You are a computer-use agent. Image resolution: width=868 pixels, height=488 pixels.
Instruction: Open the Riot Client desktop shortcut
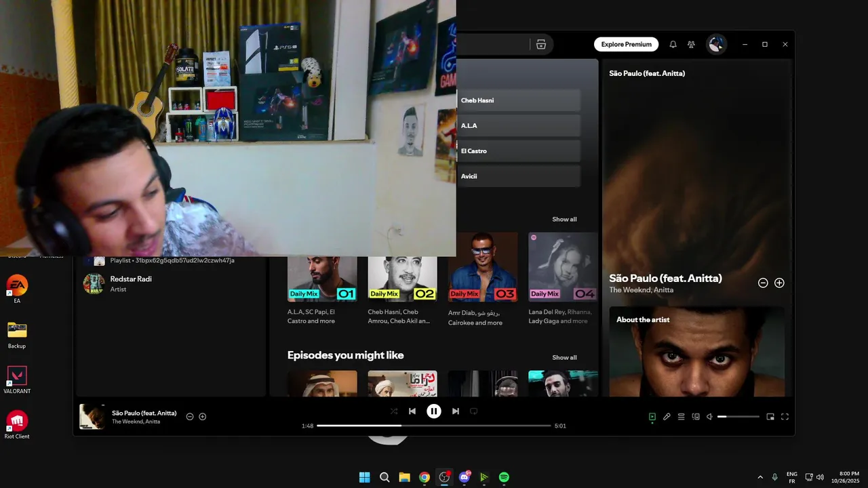click(x=17, y=425)
